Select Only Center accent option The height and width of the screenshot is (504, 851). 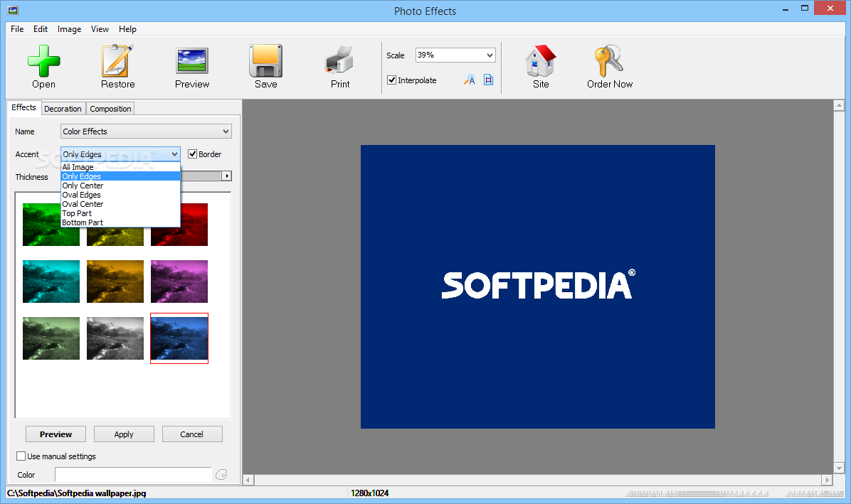click(x=120, y=186)
